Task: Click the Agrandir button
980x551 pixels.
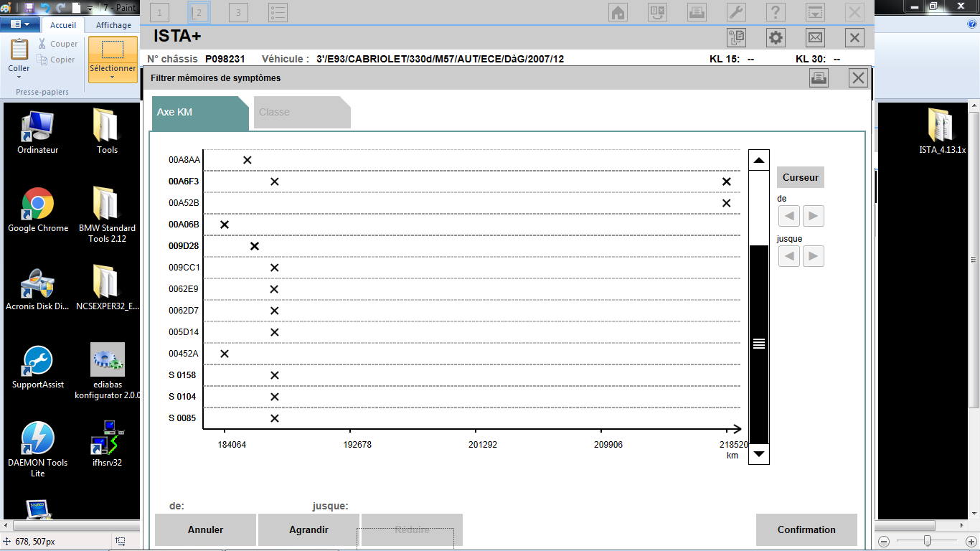Action: click(308, 530)
